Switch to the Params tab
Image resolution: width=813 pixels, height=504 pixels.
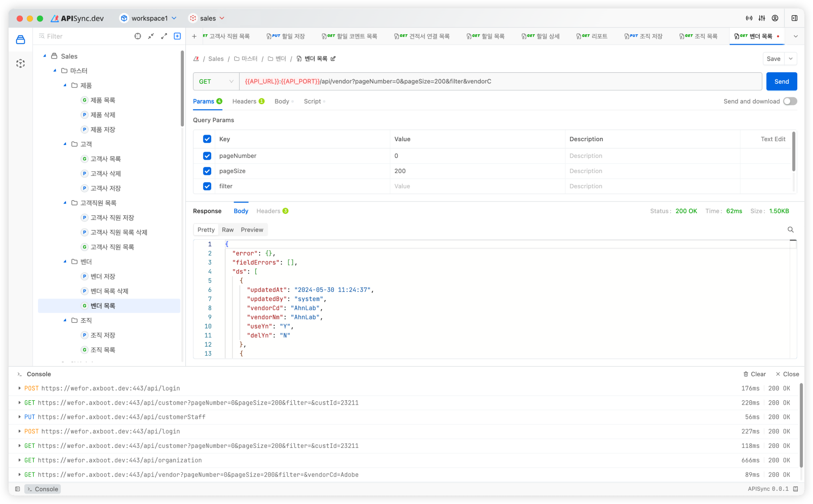click(x=207, y=101)
